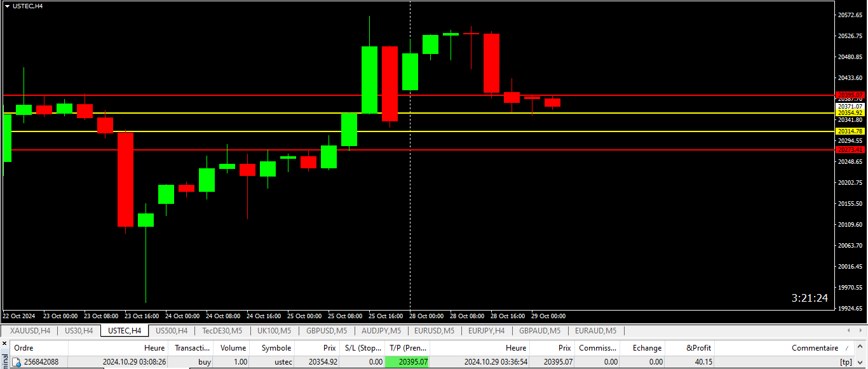Open the EURJPY,H4 chart tab
Screen dimensions: 868x369
point(486,331)
